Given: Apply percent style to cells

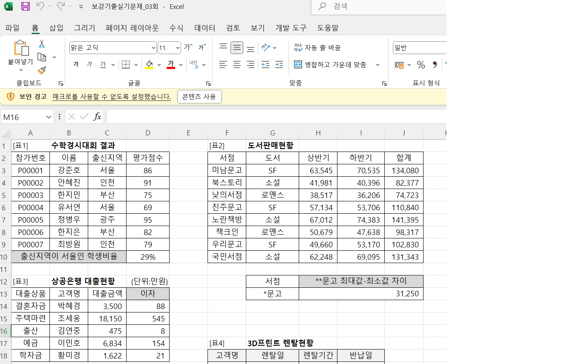Looking at the screenshot, I should click(x=421, y=65).
